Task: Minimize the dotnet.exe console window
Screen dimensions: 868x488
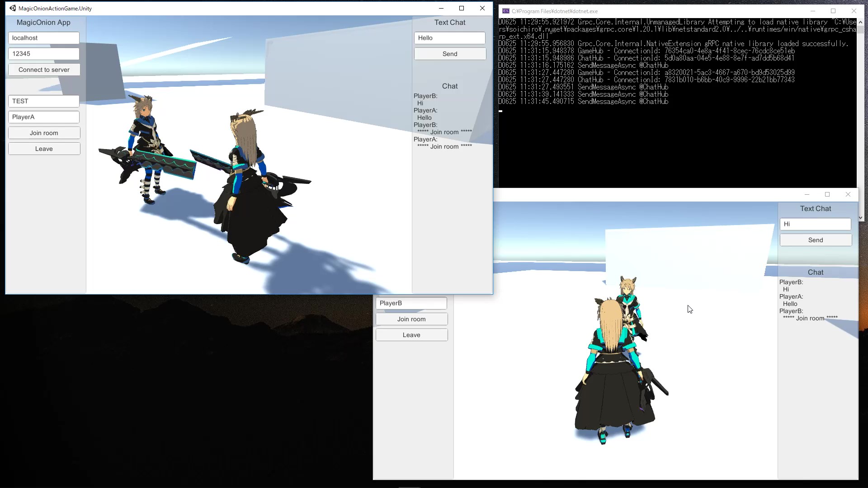Action: tap(812, 11)
